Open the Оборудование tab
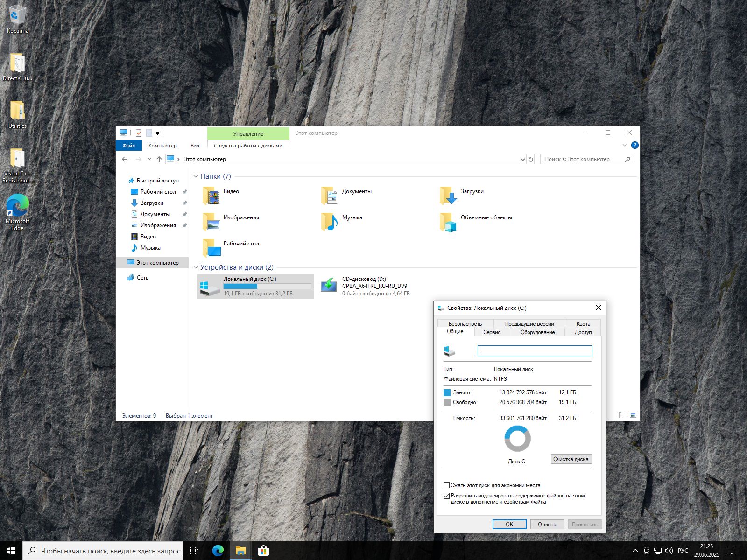The image size is (747, 560). pos(538,332)
